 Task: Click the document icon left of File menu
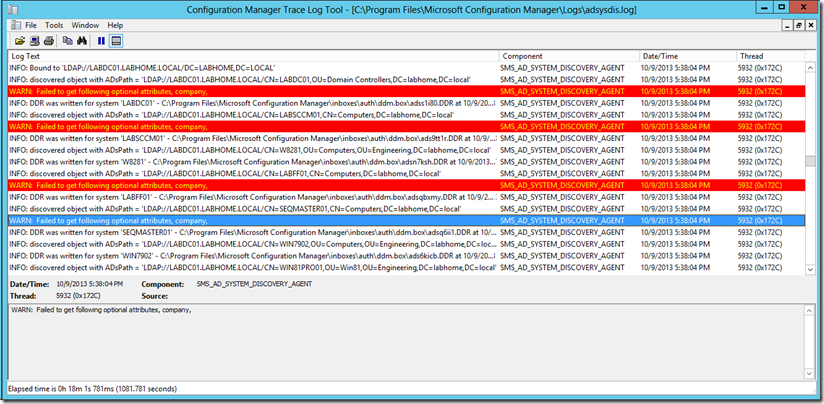coord(15,25)
